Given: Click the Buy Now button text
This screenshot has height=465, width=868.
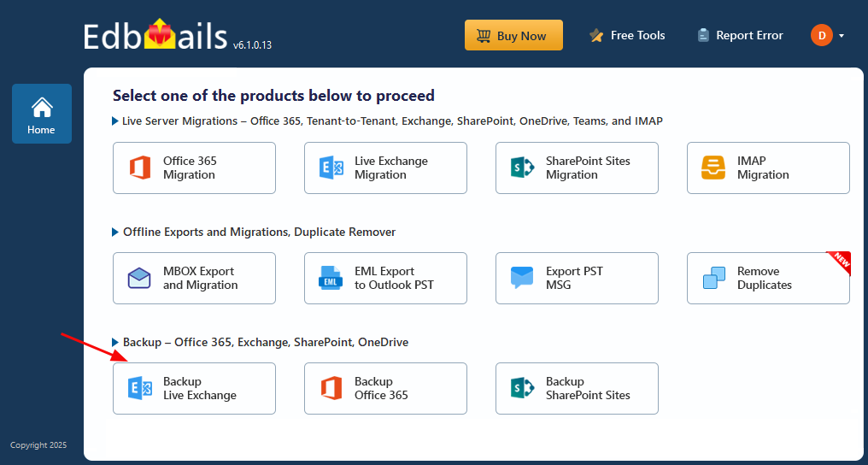Looking at the screenshot, I should [521, 36].
